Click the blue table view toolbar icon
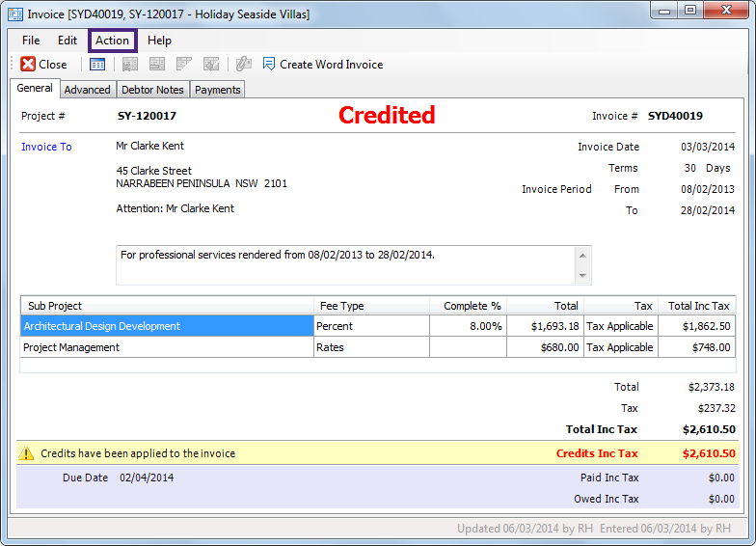This screenshot has width=756, height=546. [97, 65]
